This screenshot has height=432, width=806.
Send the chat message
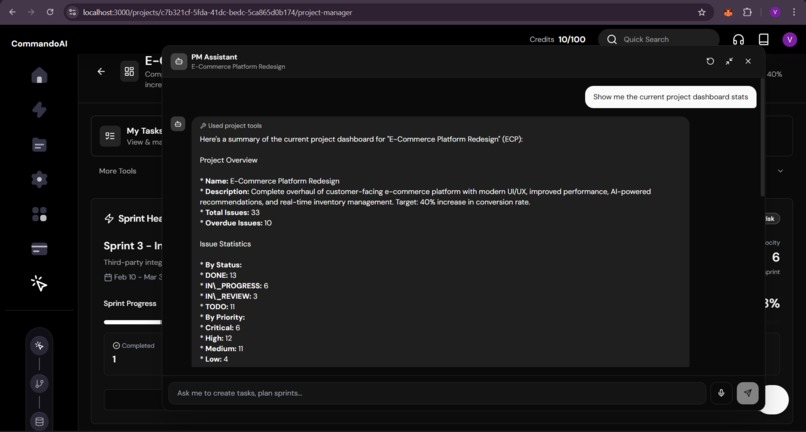pyautogui.click(x=747, y=393)
